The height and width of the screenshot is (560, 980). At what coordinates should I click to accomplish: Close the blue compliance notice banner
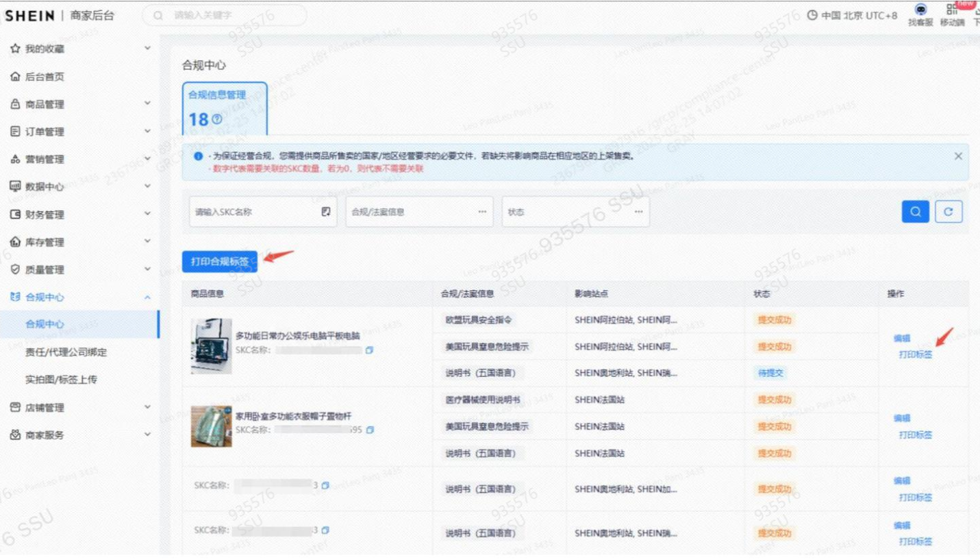[958, 156]
